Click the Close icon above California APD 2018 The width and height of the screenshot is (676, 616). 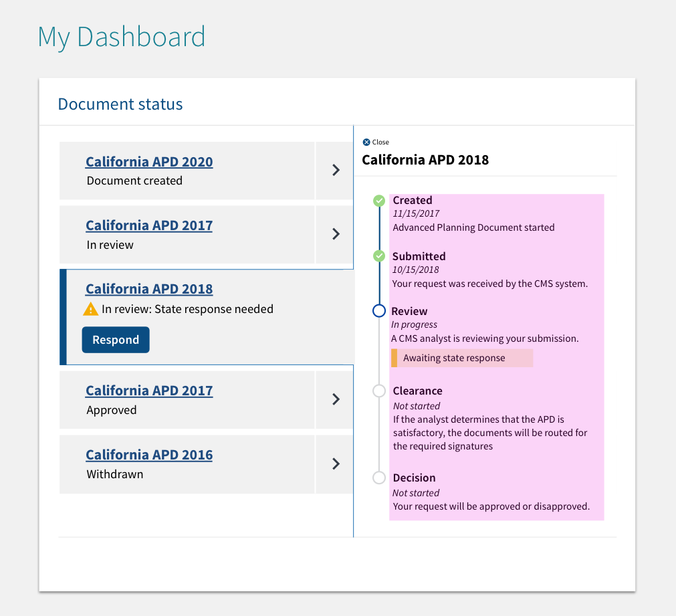click(367, 142)
